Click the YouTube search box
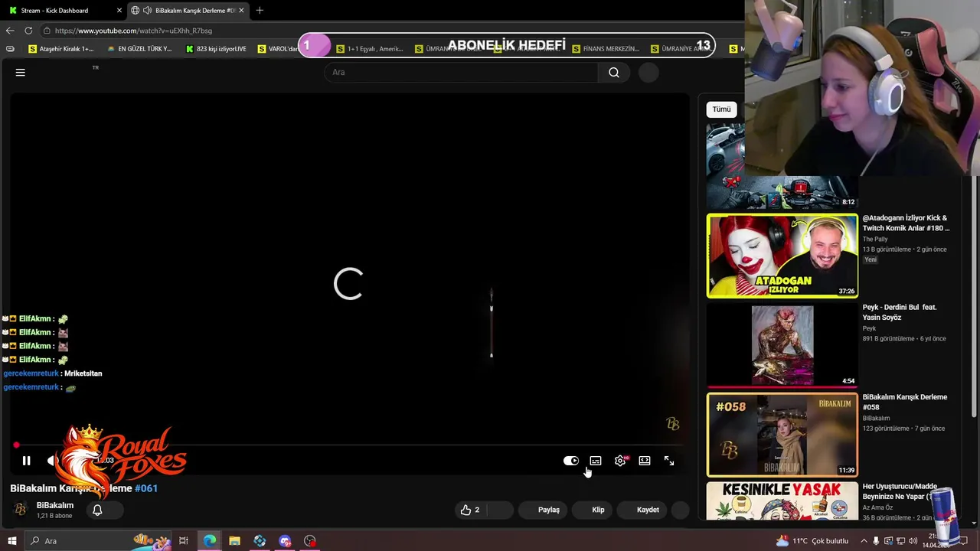The height and width of the screenshot is (551, 980). tap(461, 72)
